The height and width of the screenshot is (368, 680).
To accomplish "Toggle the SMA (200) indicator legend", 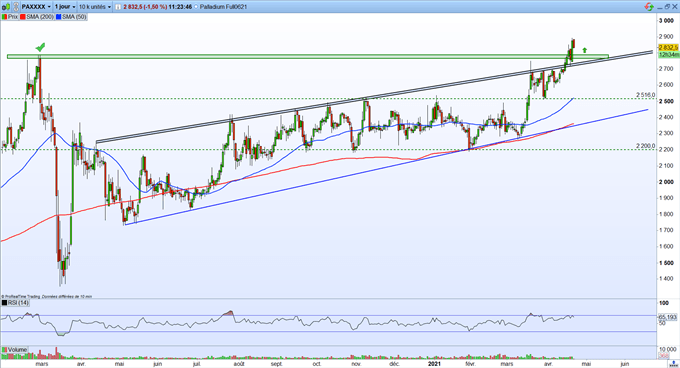I will (x=37, y=17).
